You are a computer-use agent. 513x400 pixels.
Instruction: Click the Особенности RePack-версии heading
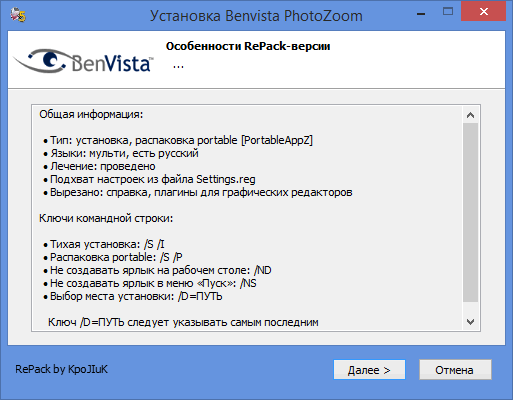[248, 46]
